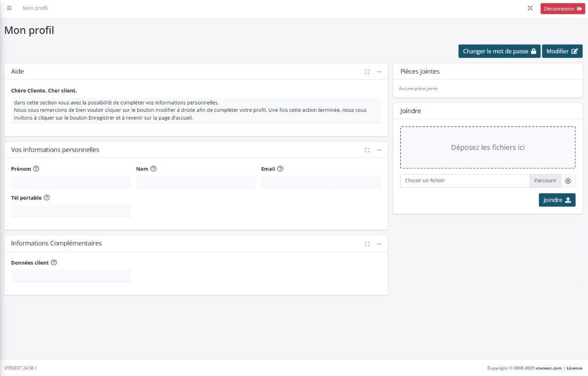Click Modifier to edit profile
588x376 pixels.
click(x=562, y=52)
